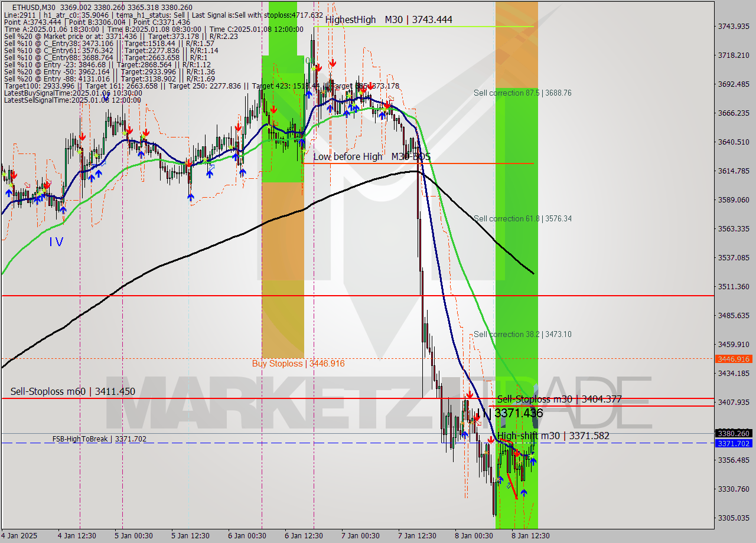Click the 3743.935 price scale value
Screen dimensions: 756x543
pyautogui.click(x=734, y=26)
